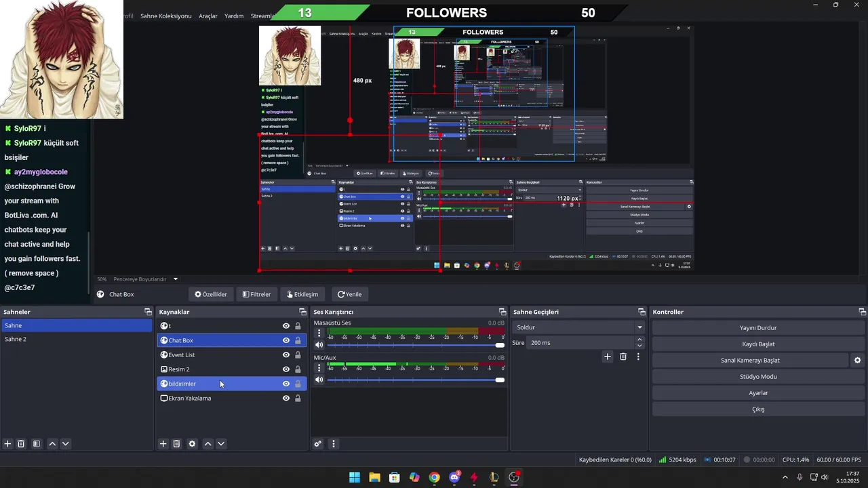The width and height of the screenshot is (868, 488).
Task: Open transition properties three-dot menu
Action: [638, 357]
